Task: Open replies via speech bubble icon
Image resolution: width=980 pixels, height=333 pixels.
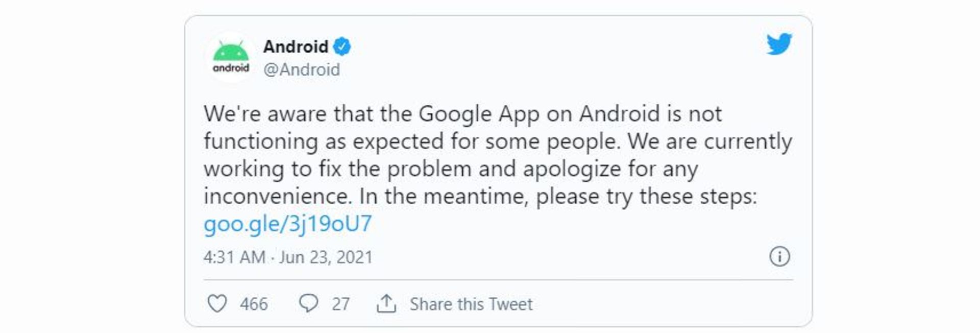Action: click(x=308, y=303)
